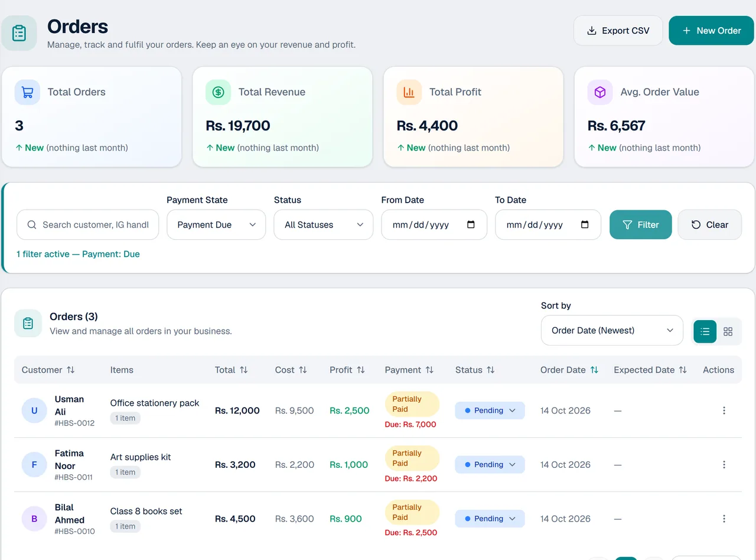This screenshot has height=560, width=756.
Task: Sort the table by Customer column
Action: (48, 370)
